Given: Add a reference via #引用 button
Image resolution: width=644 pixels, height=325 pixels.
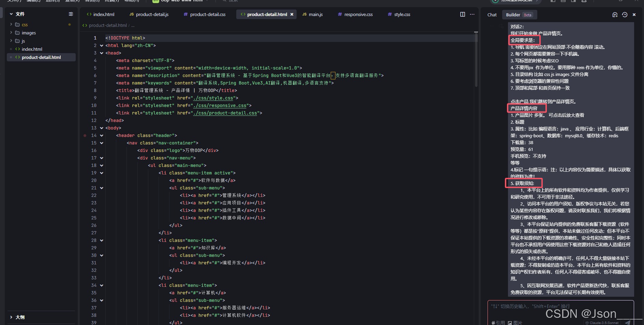Looking at the screenshot, I should (498, 323).
